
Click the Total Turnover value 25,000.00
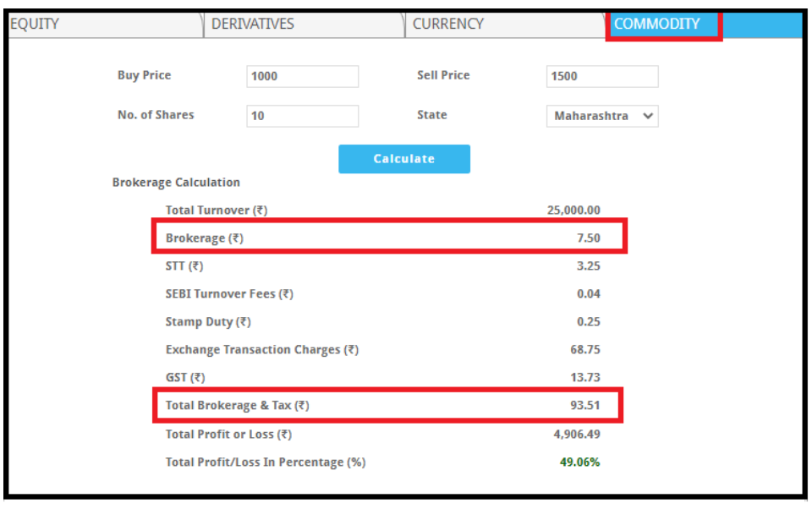(573, 211)
